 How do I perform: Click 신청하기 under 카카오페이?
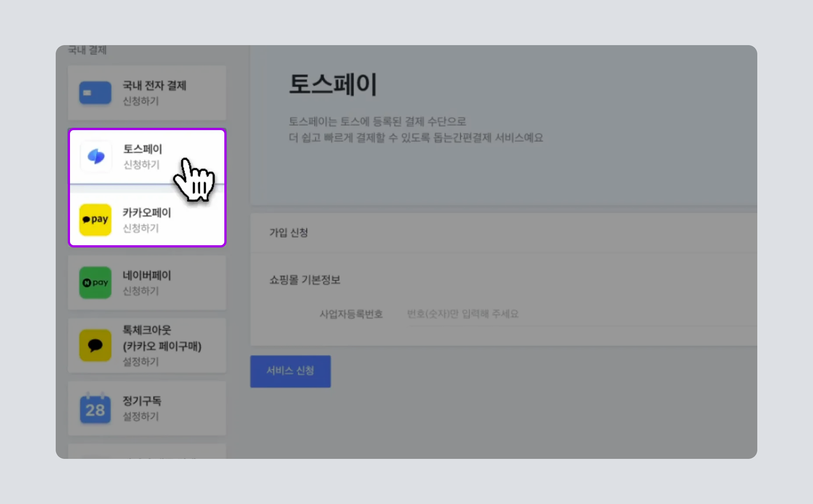[141, 228]
